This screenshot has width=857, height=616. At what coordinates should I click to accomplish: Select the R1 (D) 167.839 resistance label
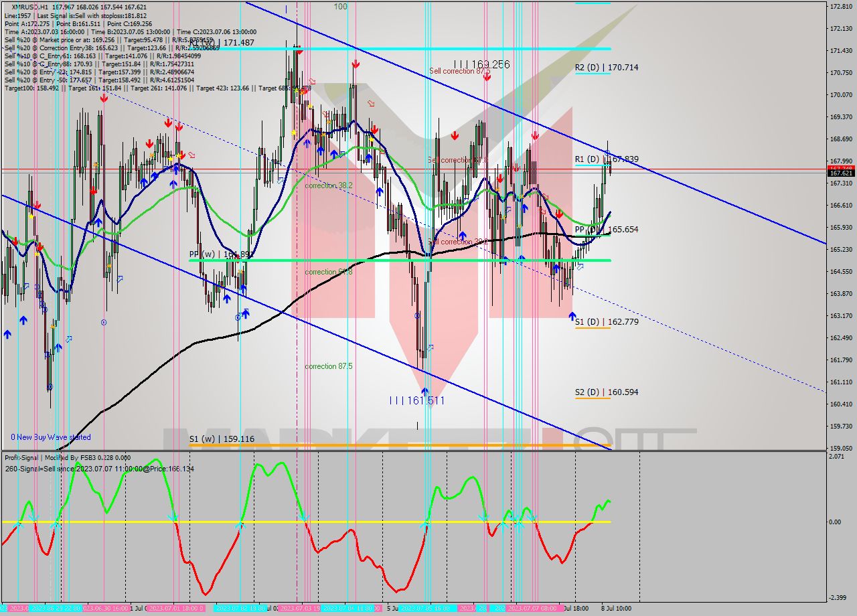(606, 159)
